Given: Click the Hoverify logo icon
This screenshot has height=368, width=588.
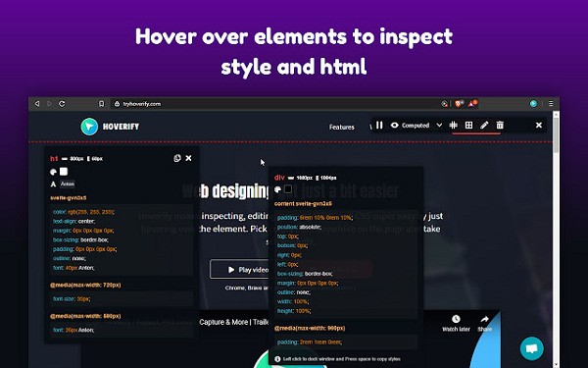Looking at the screenshot, I should (x=89, y=127).
